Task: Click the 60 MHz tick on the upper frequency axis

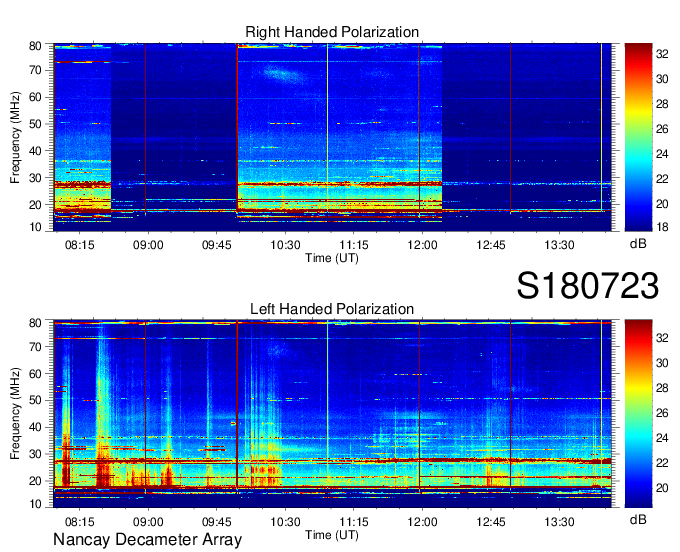Action: [35, 97]
